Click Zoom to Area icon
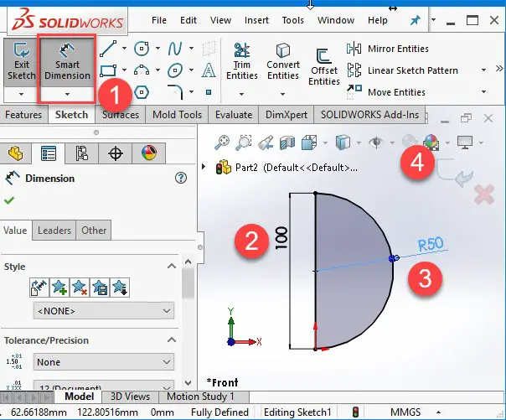Screen dimensions: 506x420 click(x=243, y=143)
